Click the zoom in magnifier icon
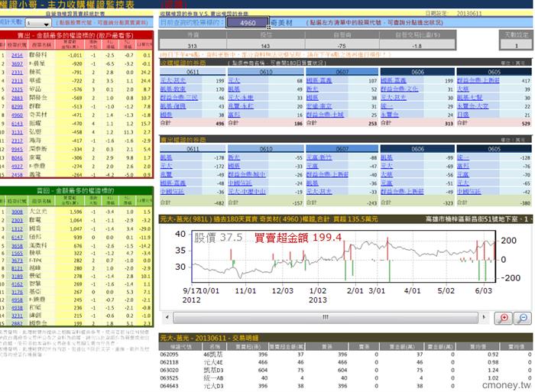 pos(503,318)
